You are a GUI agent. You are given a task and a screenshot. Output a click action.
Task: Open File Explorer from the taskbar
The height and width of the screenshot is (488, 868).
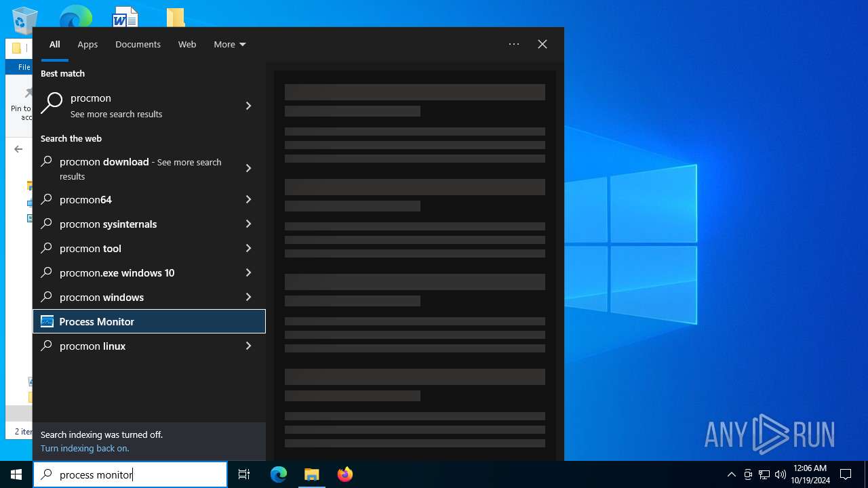[x=312, y=474]
